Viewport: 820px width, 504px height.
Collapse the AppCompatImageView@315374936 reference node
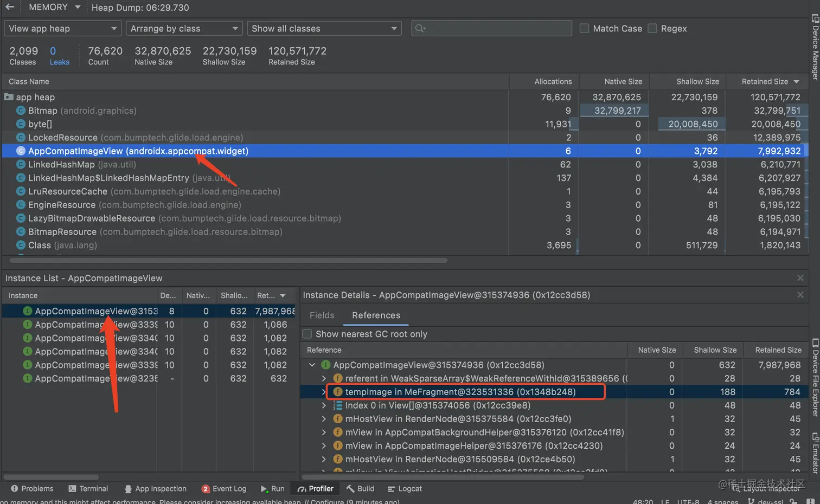point(312,365)
